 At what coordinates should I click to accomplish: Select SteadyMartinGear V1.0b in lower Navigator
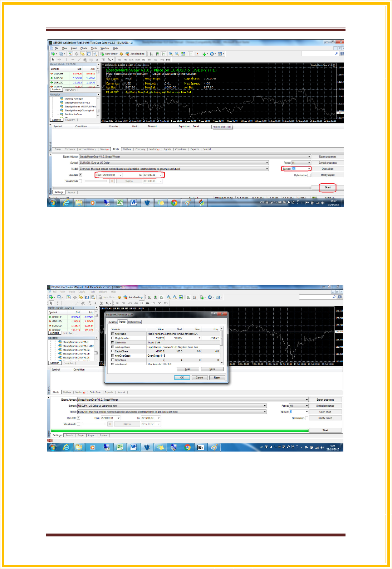(76, 354)
